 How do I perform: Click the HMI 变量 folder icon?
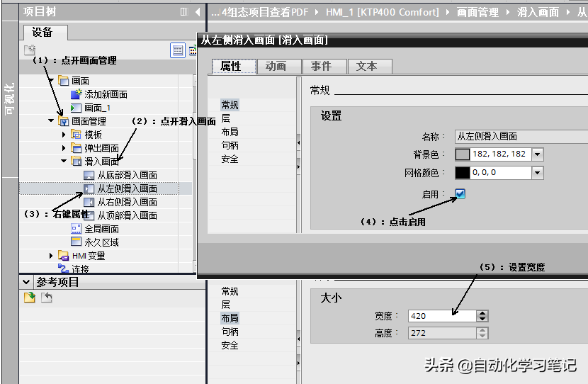[63, 256]
